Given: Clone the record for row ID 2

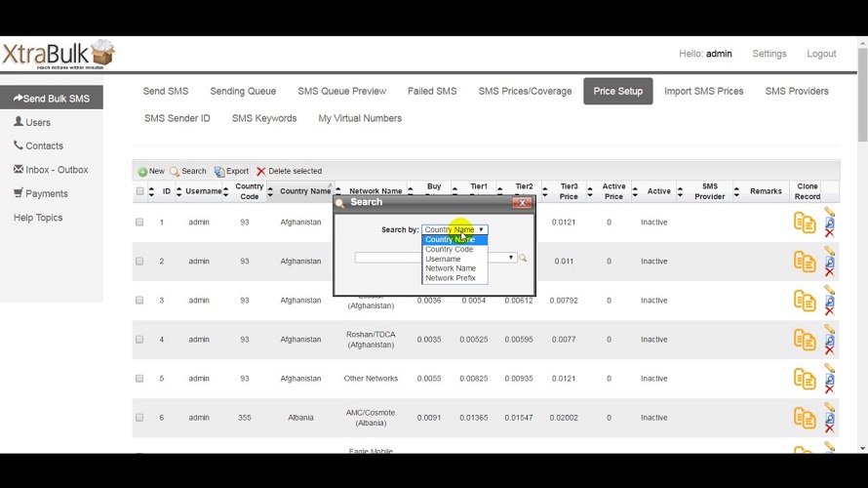Looking at the screenshot, I should pos(805,262).
